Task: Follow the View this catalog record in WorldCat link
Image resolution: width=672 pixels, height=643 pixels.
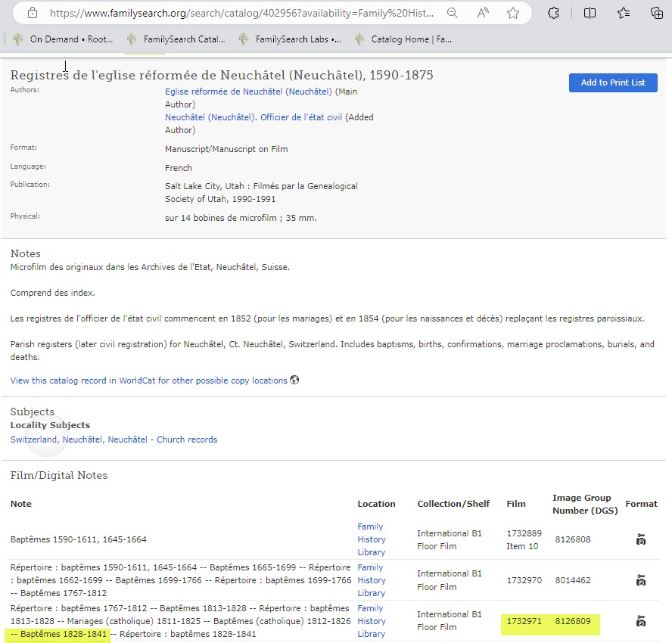Action: tap(149, 381)
